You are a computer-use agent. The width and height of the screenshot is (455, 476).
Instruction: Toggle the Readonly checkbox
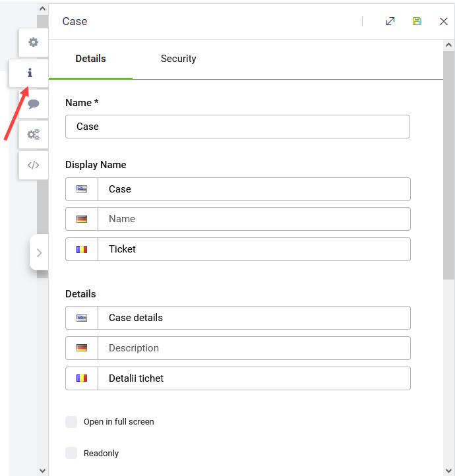click(x=71, y=453)
